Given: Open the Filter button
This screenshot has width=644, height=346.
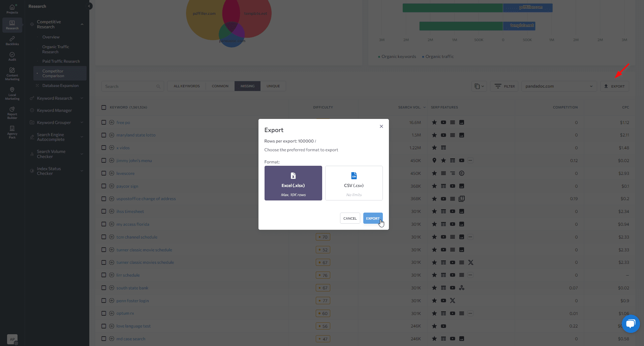Looking at the screenshot, I should tap(504, 86).
